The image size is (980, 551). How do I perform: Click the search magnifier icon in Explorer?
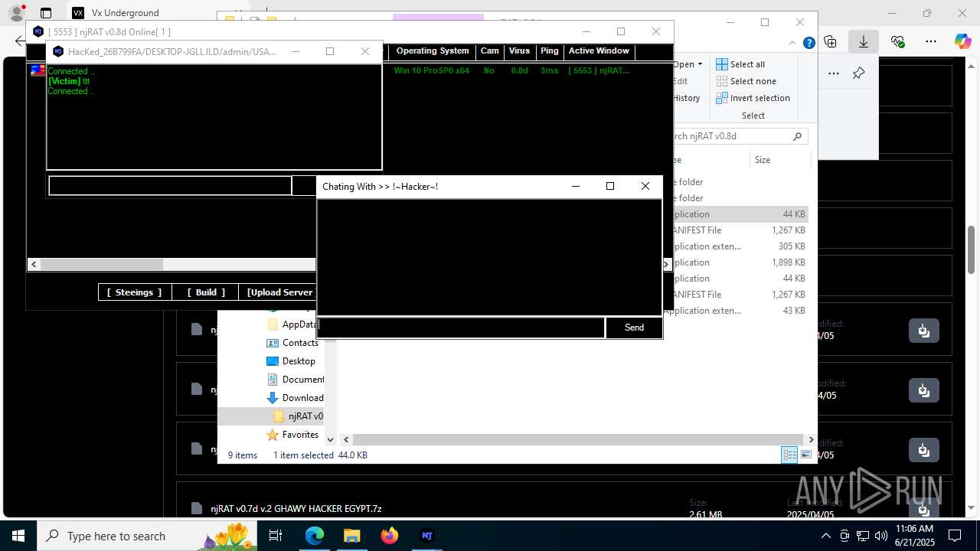click(797, 136)
